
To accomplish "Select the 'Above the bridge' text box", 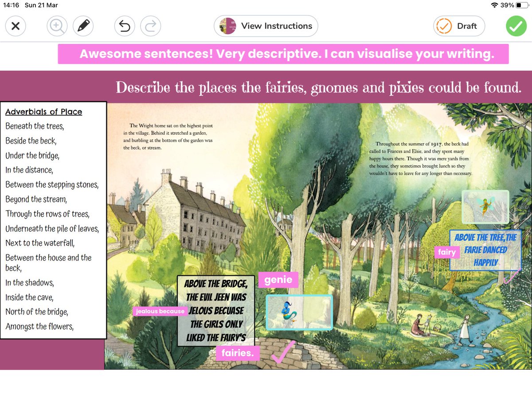I will tap(216, 310).
